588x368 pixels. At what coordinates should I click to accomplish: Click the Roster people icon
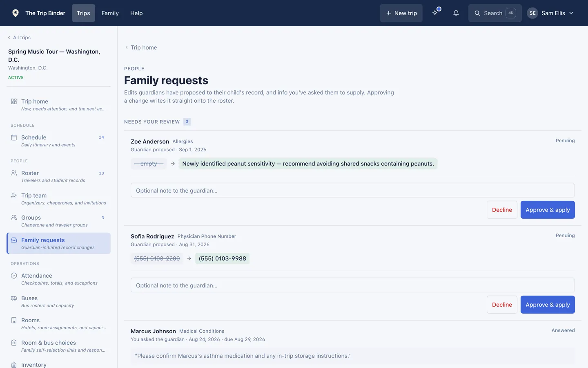coord(14,173)
